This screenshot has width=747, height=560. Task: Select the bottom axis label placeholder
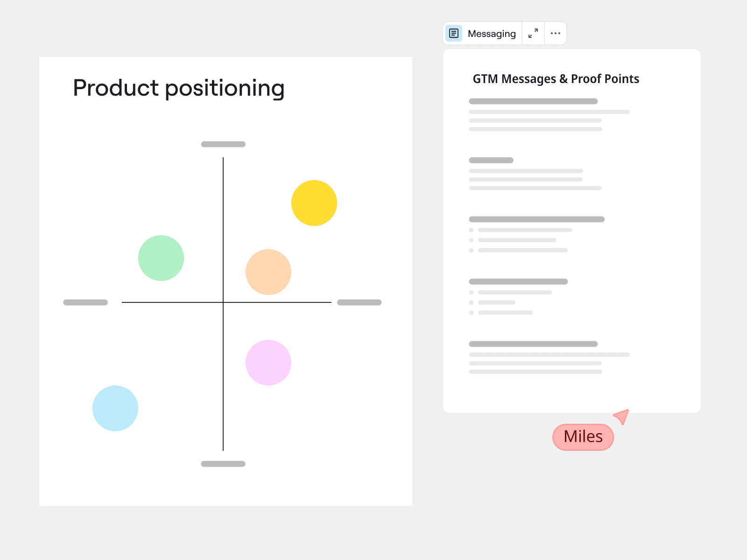pos(223,464)
